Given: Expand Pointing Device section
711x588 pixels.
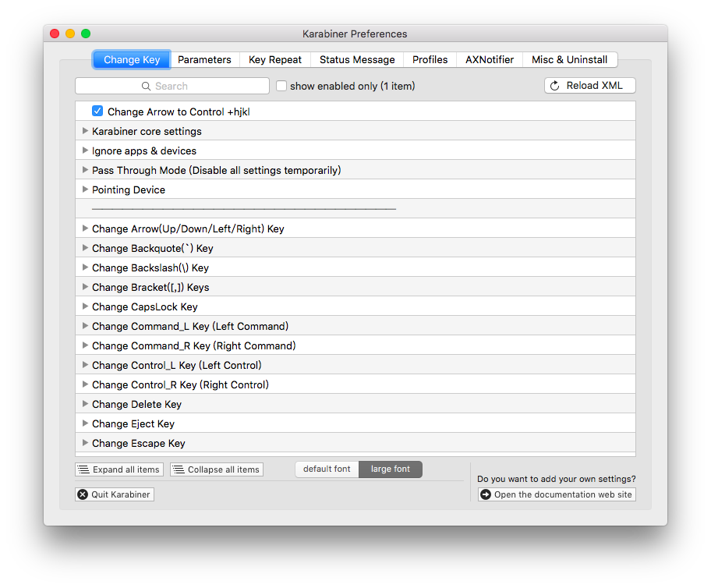Looking at the screenshot, I should pos(85,190).
